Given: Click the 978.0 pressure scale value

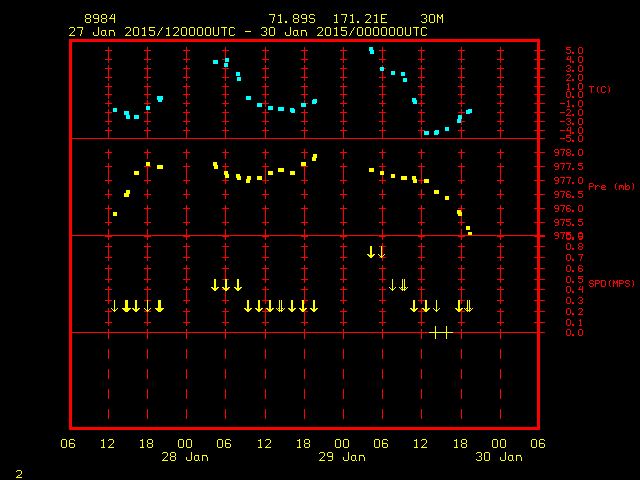Looking at the screenshot, I should point(569,153).
